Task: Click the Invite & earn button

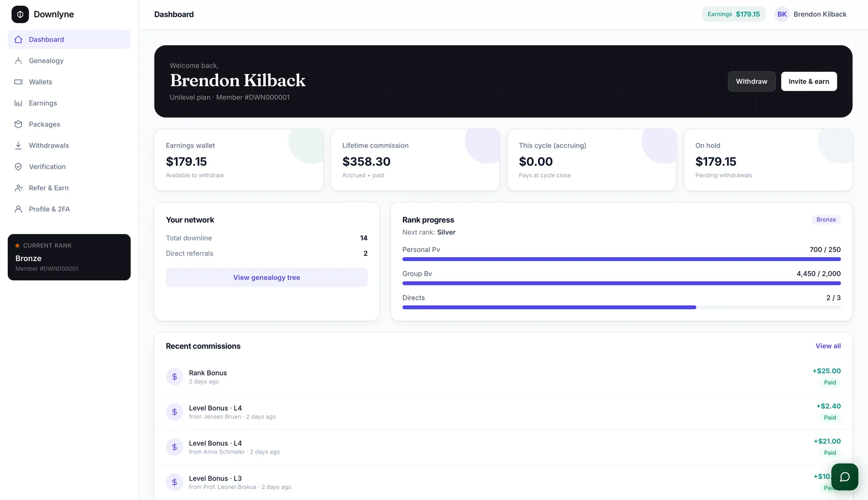Action: [x=809, y=81]
